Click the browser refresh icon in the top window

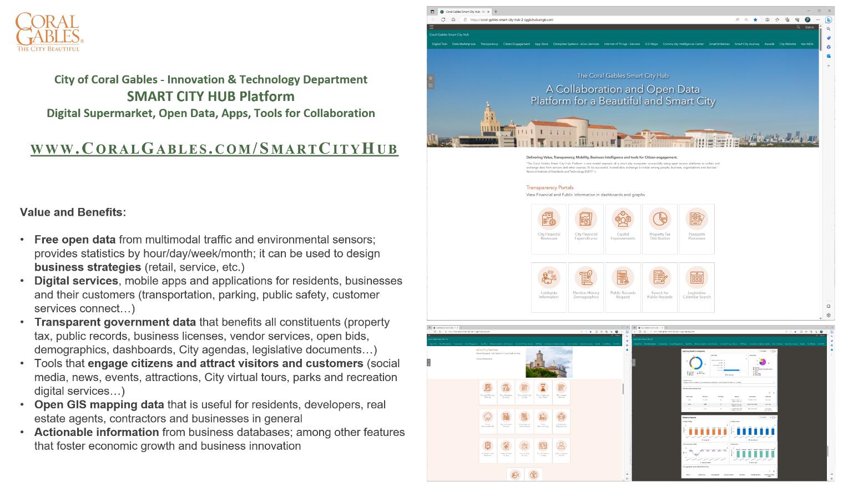coord(443,19)
